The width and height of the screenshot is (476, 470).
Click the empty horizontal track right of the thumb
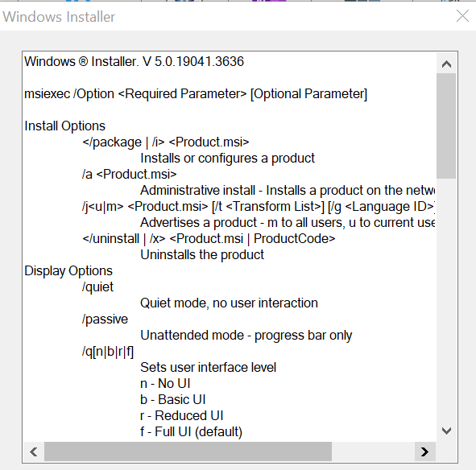coord(374,451)
